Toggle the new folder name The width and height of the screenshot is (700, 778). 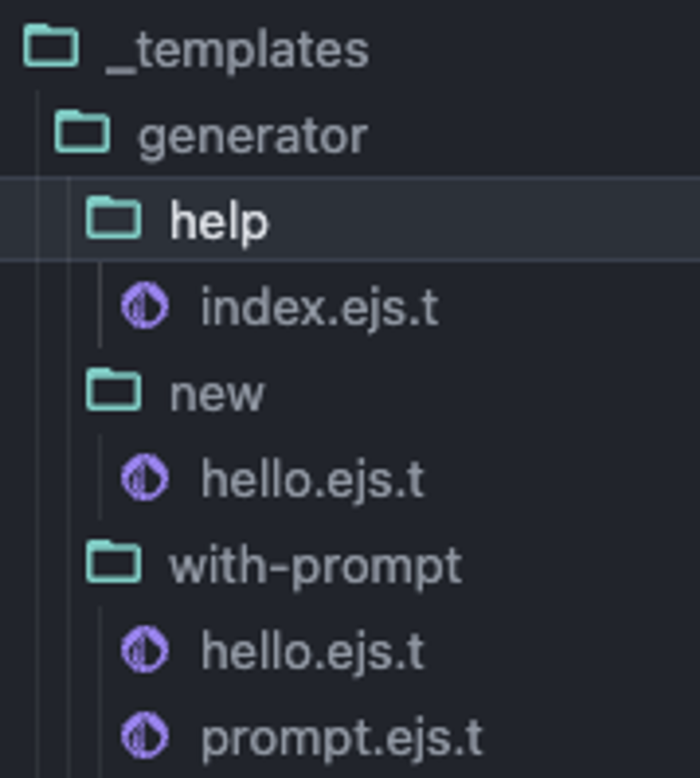[x=217, y=395]
